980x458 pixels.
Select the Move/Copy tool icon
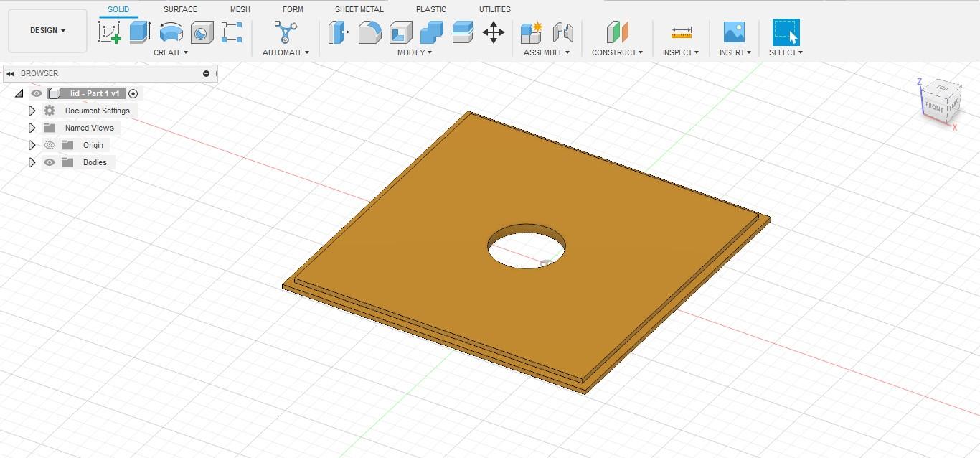point(494,32)
